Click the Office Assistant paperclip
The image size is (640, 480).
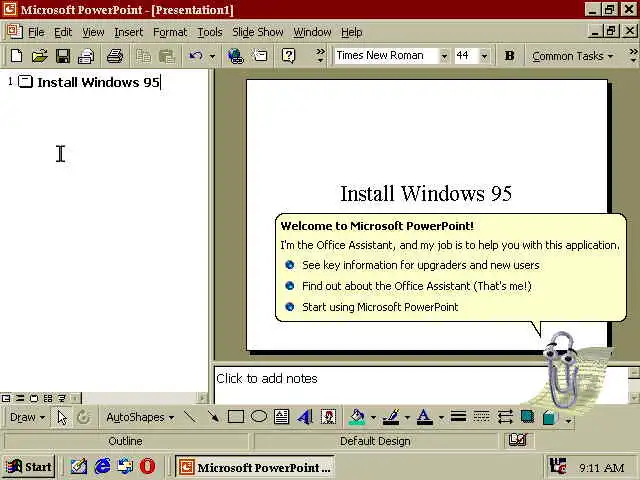pyautogui.click(x=562, y=369)
